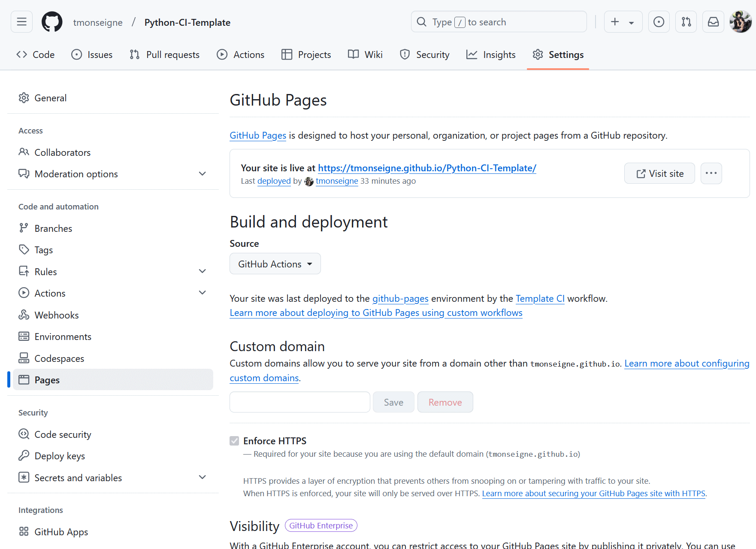Switch to the Insights tab
Screen dimensions: 756x549
point(491,55)
